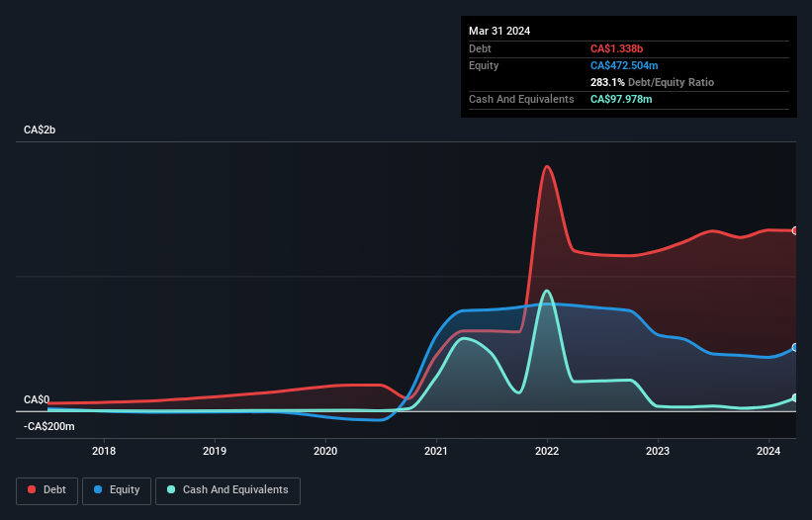
Task: Click the 283.1% Debt/Equity Ratio text
Action: (652, 82)
